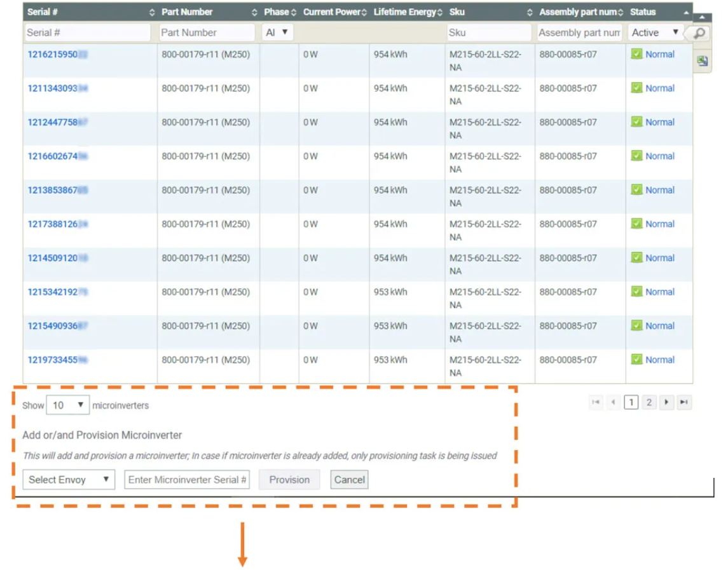Open the Show microinverters count dropdown

[67, 405]
